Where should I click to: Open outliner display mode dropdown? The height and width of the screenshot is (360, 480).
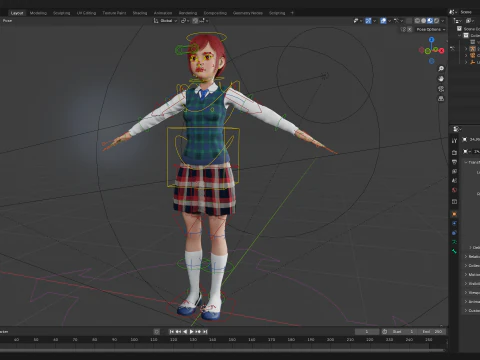point(458,21)
